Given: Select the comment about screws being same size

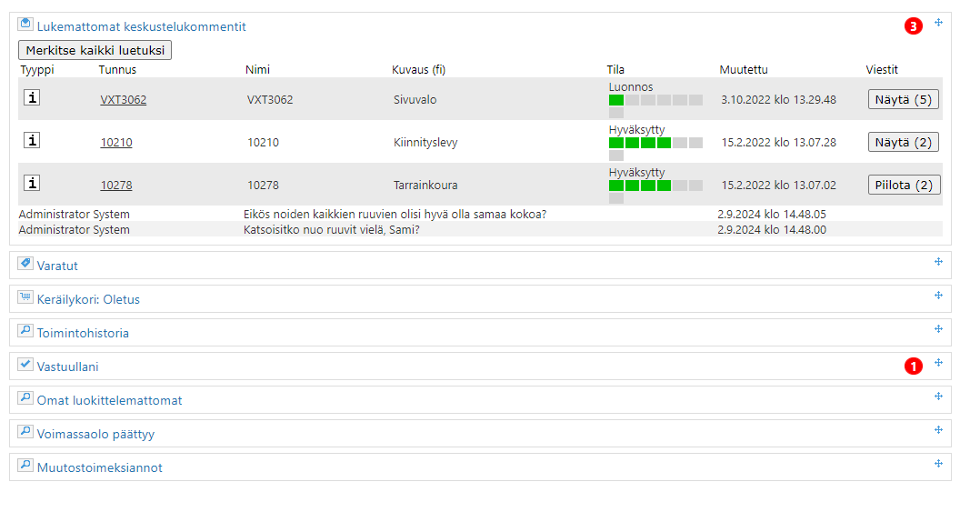Looking at the screenshot, I should point(395,215).
